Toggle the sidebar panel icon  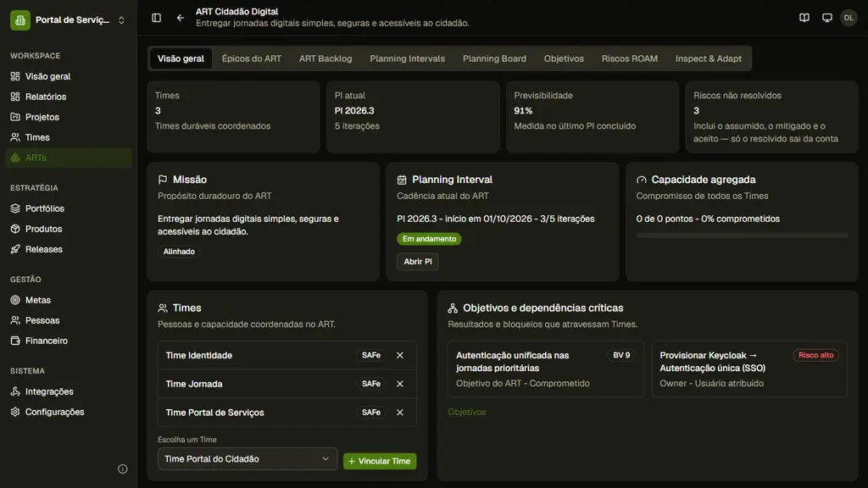pos(156,18)
